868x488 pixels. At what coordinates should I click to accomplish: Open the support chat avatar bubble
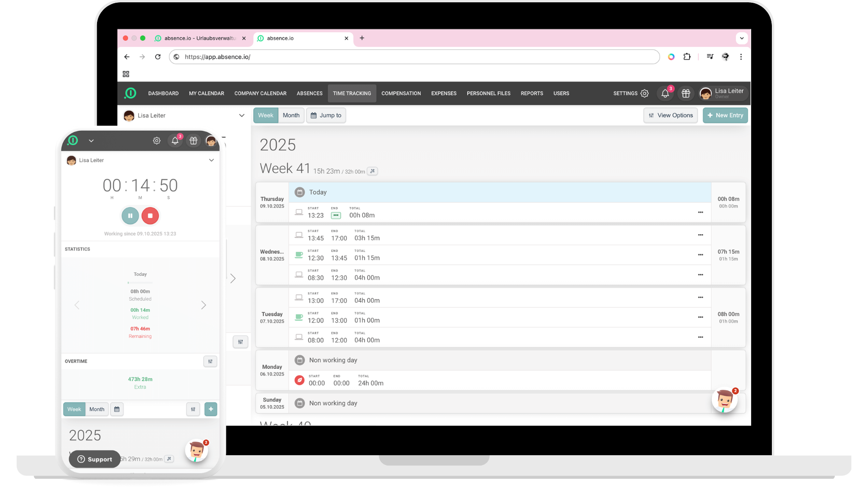(x=724, y=400)
